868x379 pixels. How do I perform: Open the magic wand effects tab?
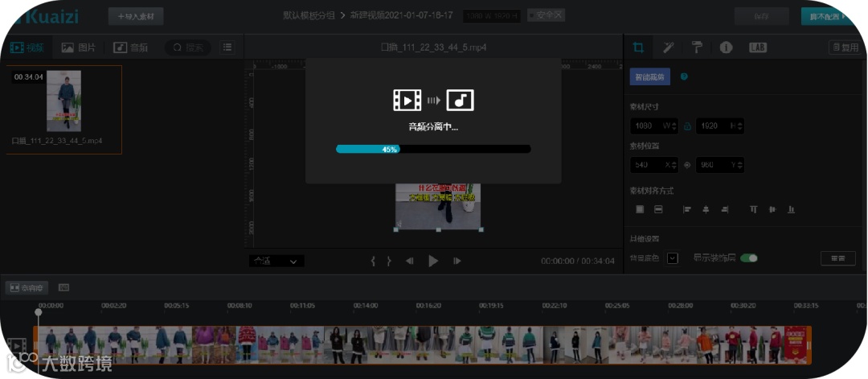click(x=668, y=47)
